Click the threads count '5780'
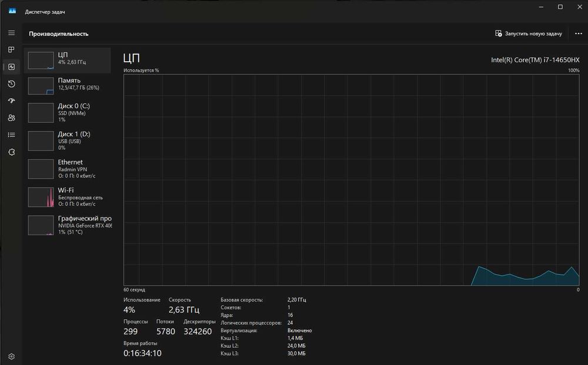Screen dimensions: 588x365 point(166,331)
